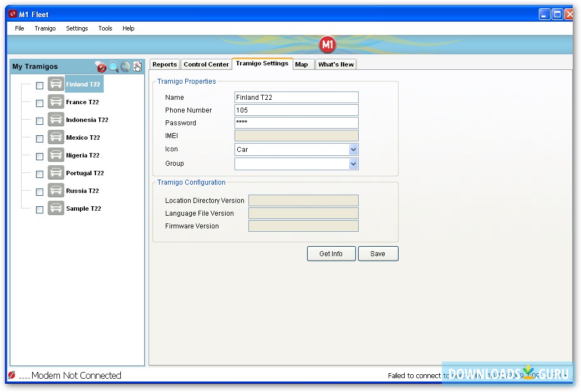This screenshot has height=392, width=581.
Task: Click inside the Phone Number field
Action: tap(296, 110)
